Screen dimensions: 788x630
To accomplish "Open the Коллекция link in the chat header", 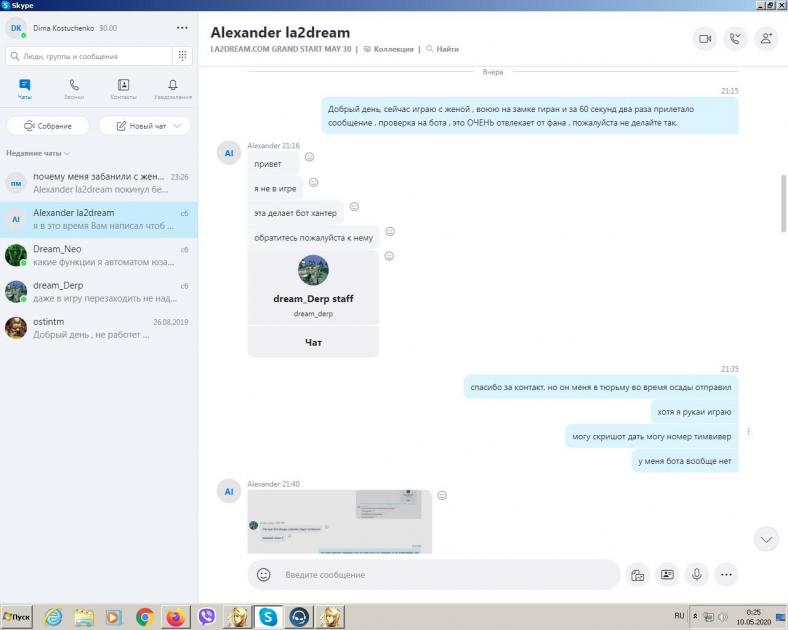I will click(389, 48).
